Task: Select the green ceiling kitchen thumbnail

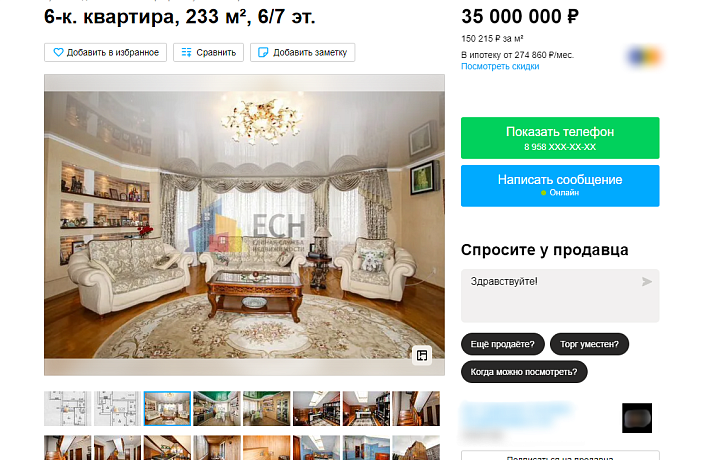Action: click(217, 408)
